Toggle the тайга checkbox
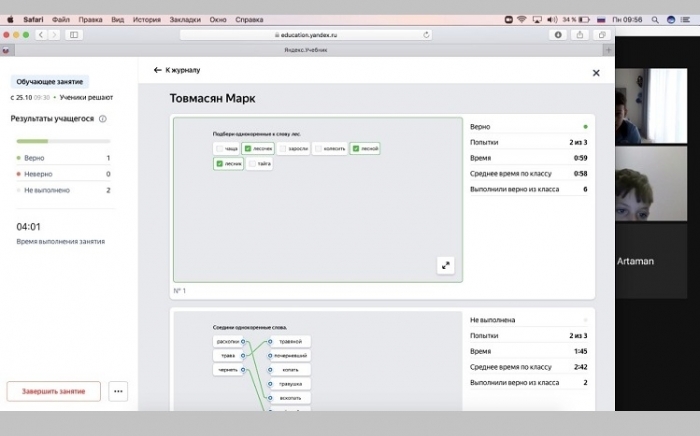Image resolution: width=700 pixels, height=436 pixels. pyautogui.click(x=251, y=164)
